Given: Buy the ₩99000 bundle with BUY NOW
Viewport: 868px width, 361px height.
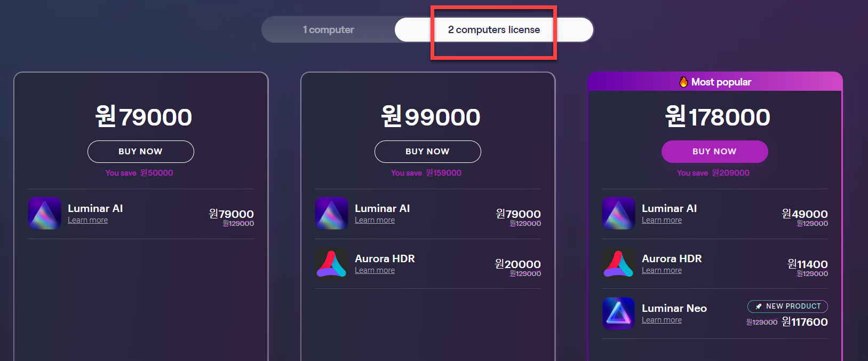Looking at the screenshot, I should (x=428, y=152).
